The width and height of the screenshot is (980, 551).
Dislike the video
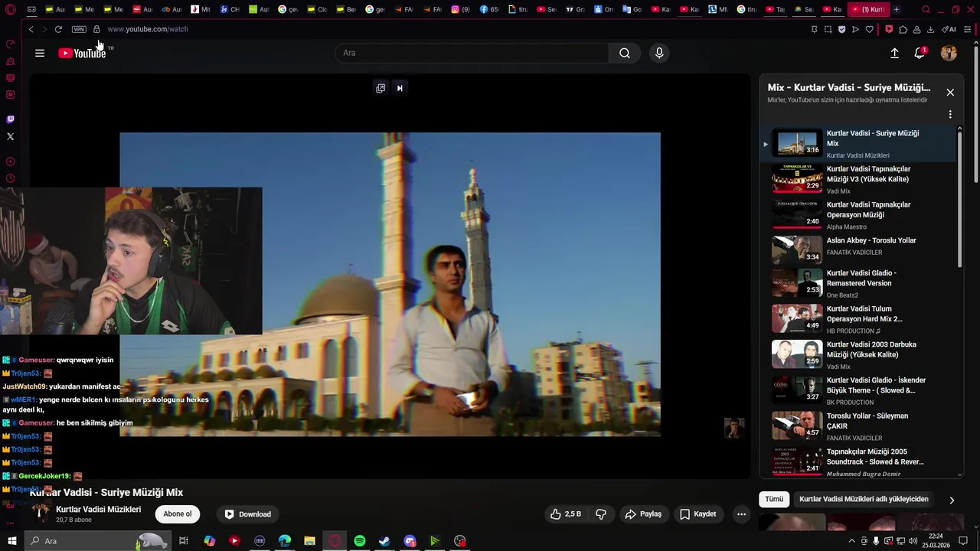pyautogui.click(x=601, y=514)
